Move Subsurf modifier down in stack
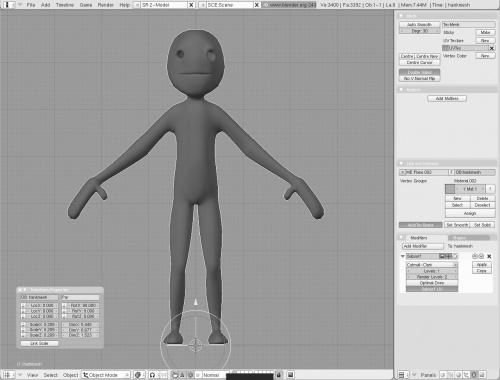 tap(481, 256)
